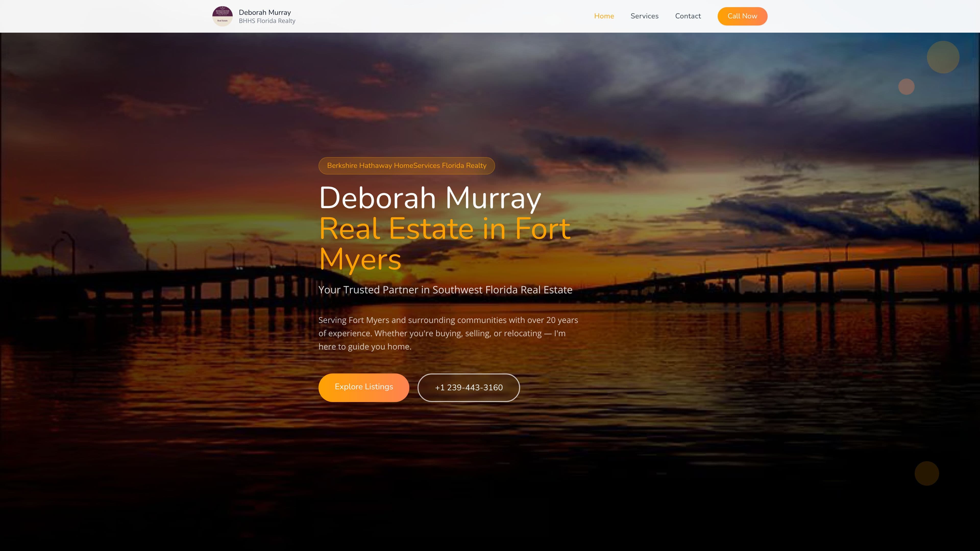This screenshot has height=551, width=980.
Task: Click the tagline Your Trusted Partner text
Action: click(x=445, y=289)
